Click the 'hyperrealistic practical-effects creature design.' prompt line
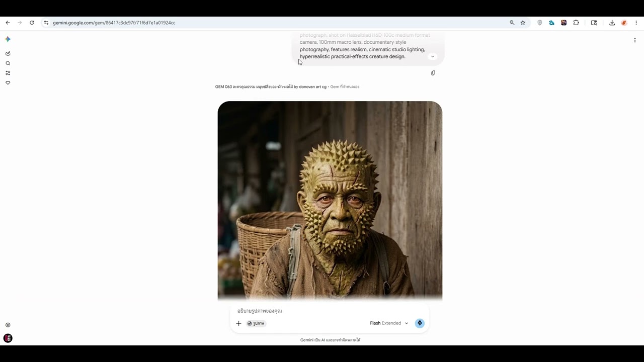This screenshot has width=644, height=362. coord(353,56)
